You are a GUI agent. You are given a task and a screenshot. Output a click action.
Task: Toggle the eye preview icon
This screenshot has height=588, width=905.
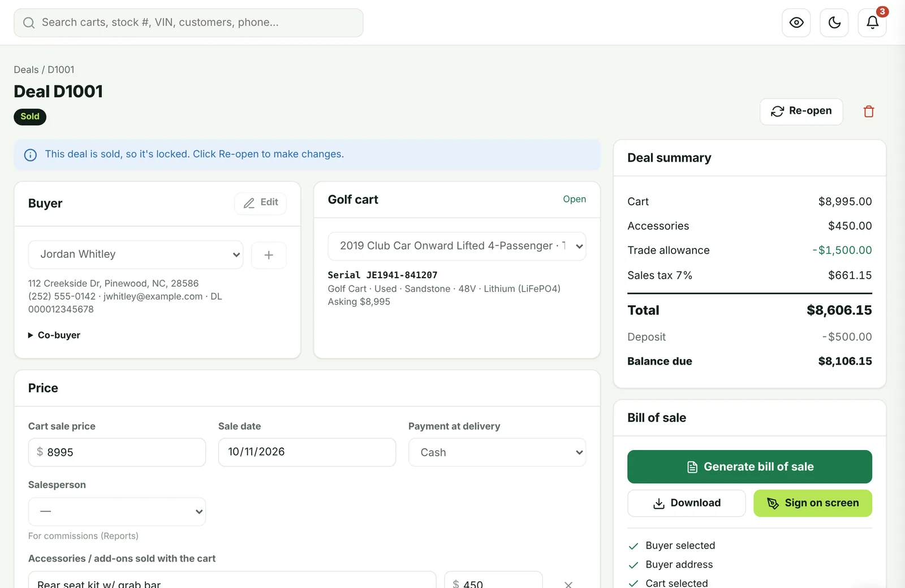pos(796,23)
